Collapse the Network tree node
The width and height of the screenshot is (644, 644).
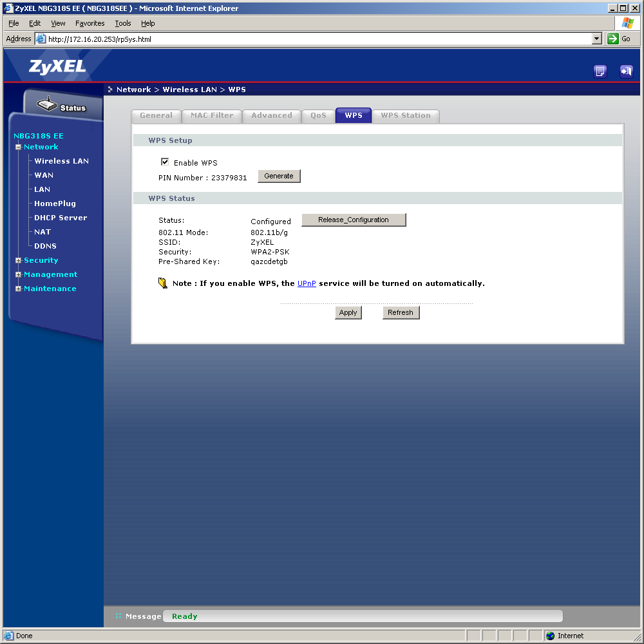point(18,147)
